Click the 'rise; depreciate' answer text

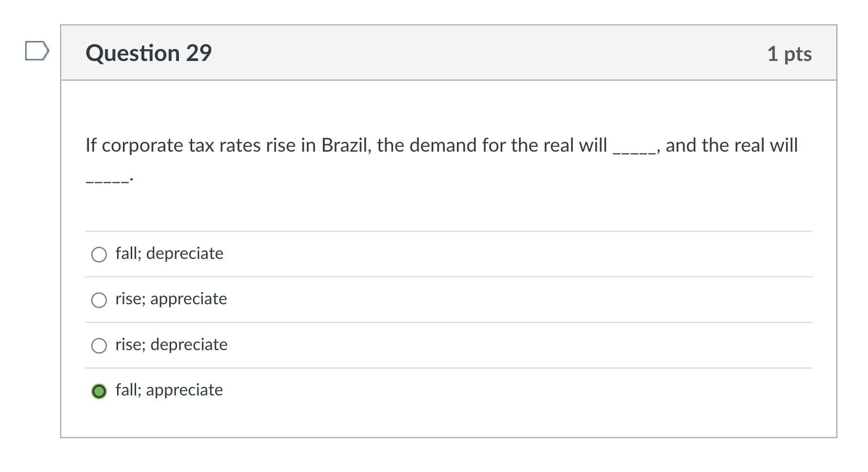click(x=171, y=345)
